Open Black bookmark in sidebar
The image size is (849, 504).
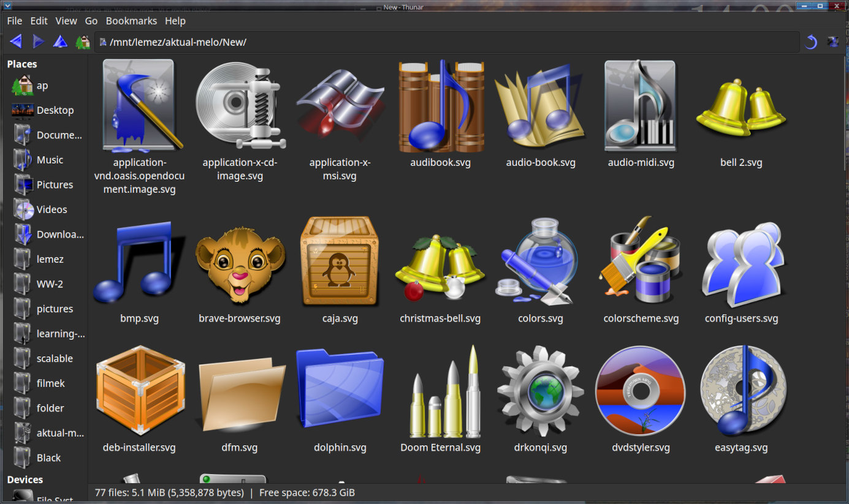[44, 458]
